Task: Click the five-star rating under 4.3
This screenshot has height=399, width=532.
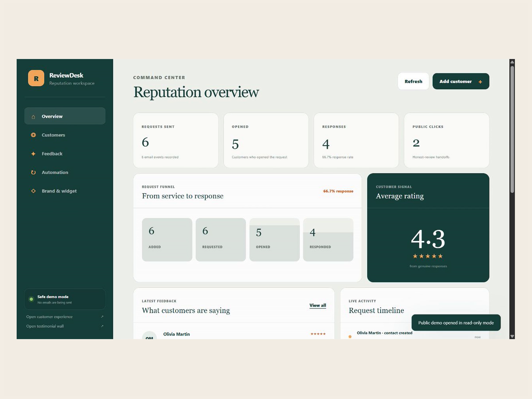Action: [x=428, y=256]
